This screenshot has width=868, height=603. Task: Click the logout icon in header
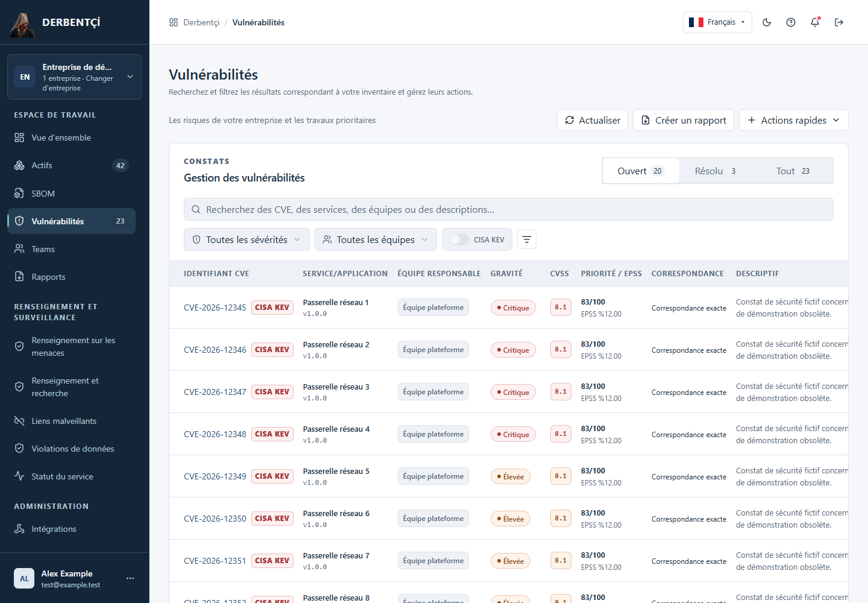click(x=839, y=22)
